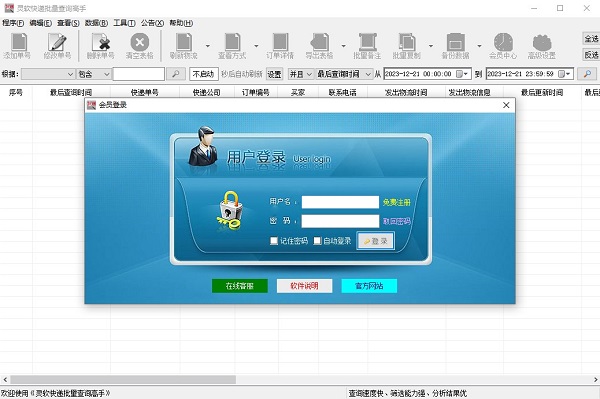The height and width of the screenshot is (399, 600).
Task: Click the horizontal scrollbar right arrow
Action: point(595,379)
